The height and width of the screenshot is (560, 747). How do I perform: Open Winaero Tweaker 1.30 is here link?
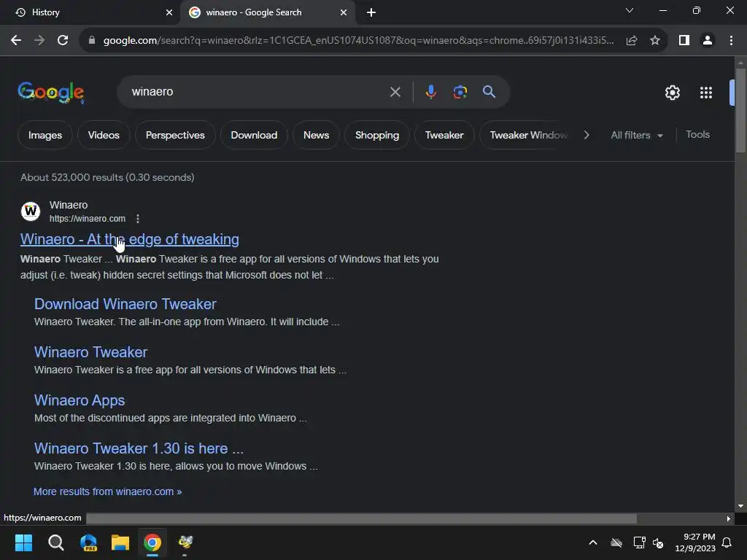[x=139, y=448]
